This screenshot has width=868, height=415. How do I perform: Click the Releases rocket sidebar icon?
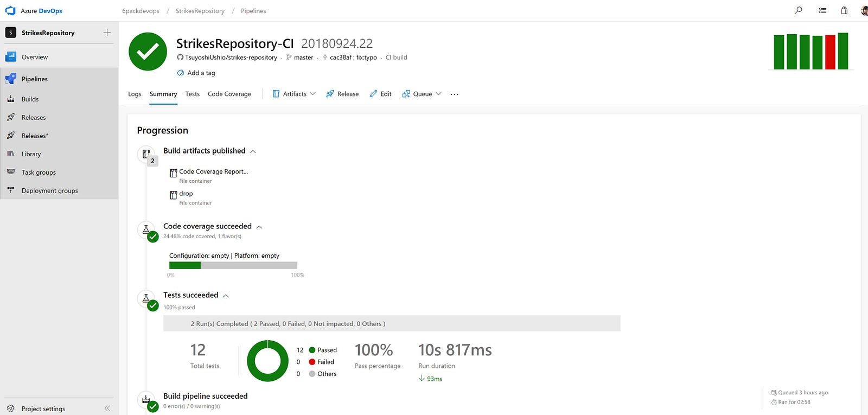click(10, 117)
